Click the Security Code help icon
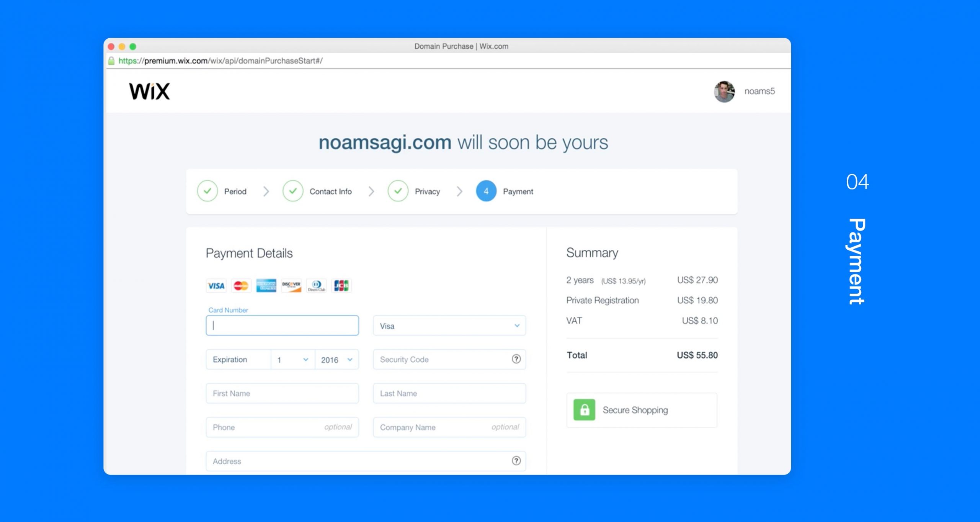Viewport: 980px width, 522px height. pos(516,359)
